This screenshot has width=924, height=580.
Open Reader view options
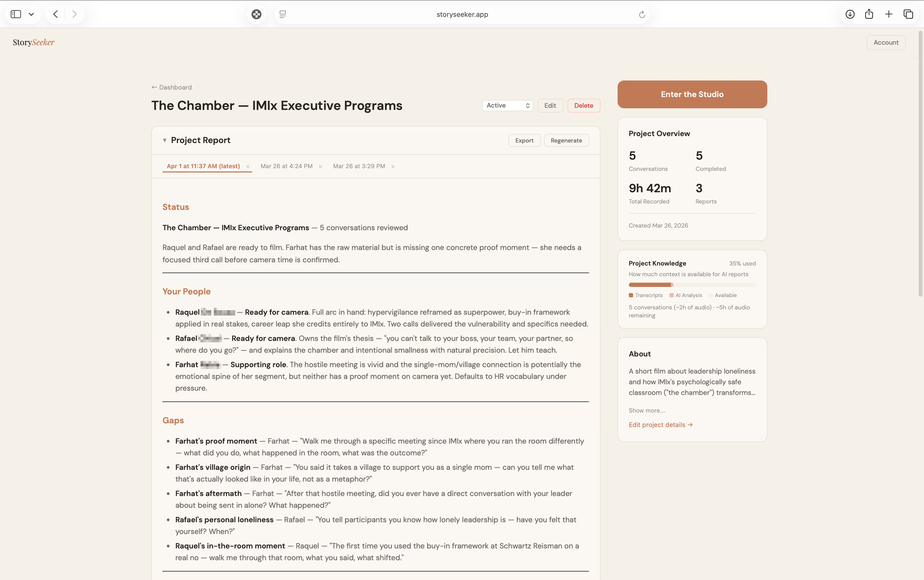point(283,14)
